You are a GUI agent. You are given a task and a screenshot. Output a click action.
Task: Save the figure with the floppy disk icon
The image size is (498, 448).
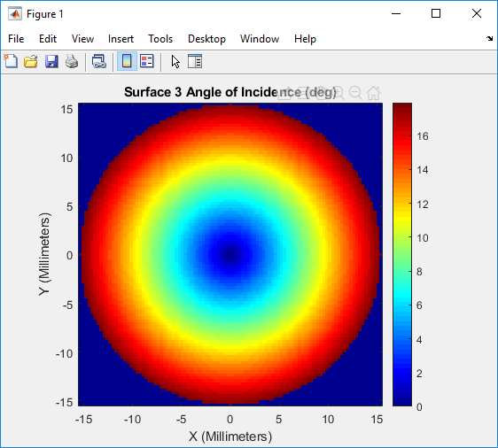(51, 61)
